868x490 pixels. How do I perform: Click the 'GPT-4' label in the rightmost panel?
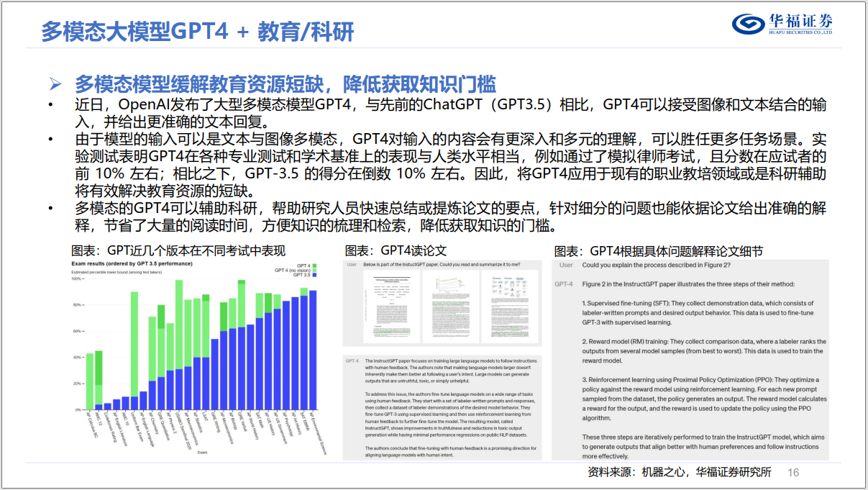564,284
